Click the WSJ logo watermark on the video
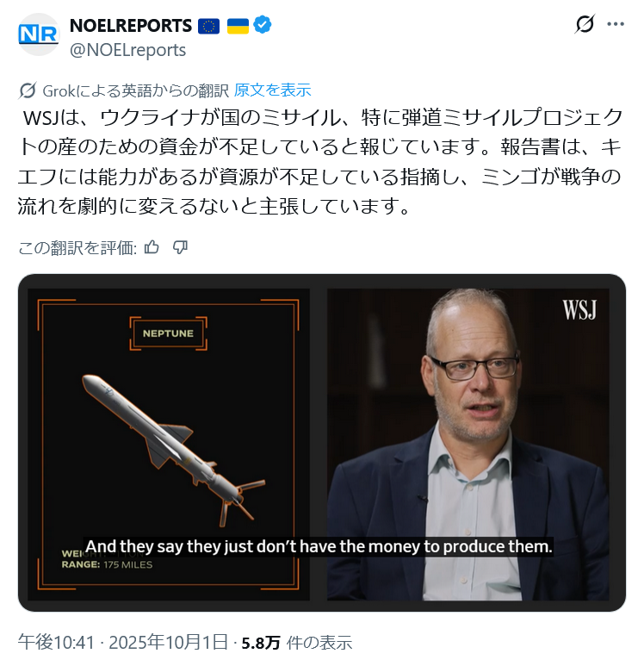Image resolution: width=644 pixels, height=666 pixels. (x=579, y=310)
